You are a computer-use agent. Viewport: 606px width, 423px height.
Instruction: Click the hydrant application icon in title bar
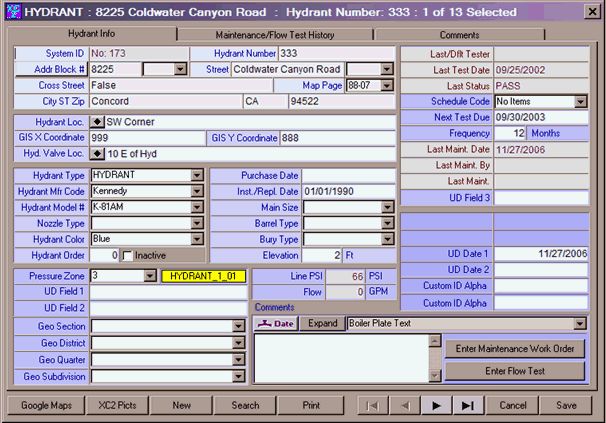(13, 12)
